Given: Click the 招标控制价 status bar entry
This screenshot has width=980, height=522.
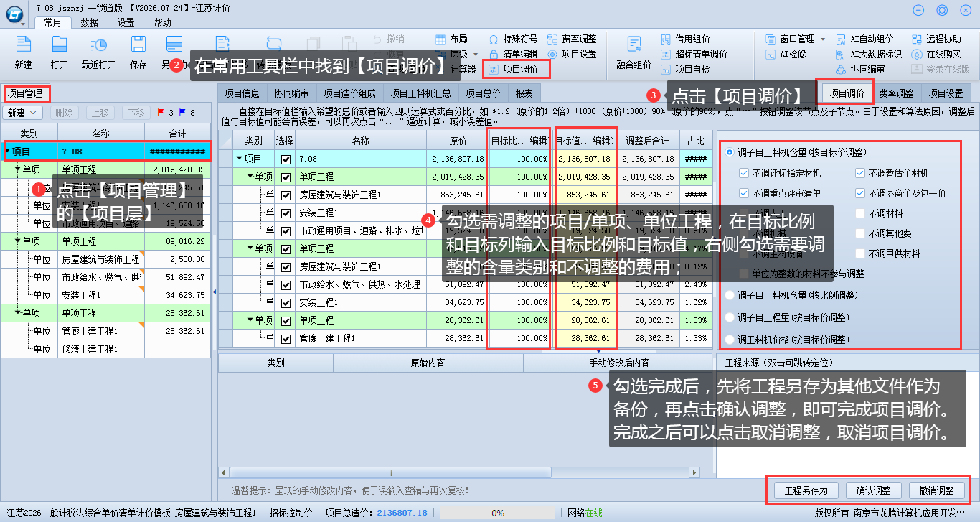Looking at the screenshot, I should [x=291, y=513].
